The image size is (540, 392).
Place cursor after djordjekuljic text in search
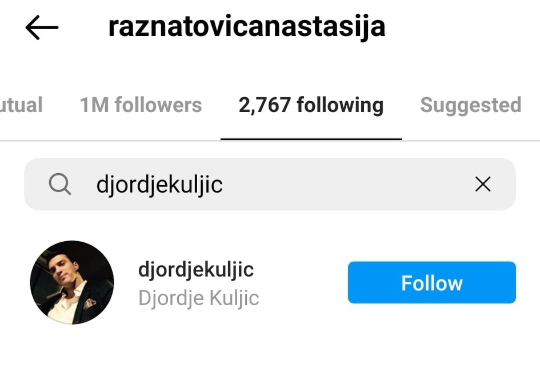(225, 185)
